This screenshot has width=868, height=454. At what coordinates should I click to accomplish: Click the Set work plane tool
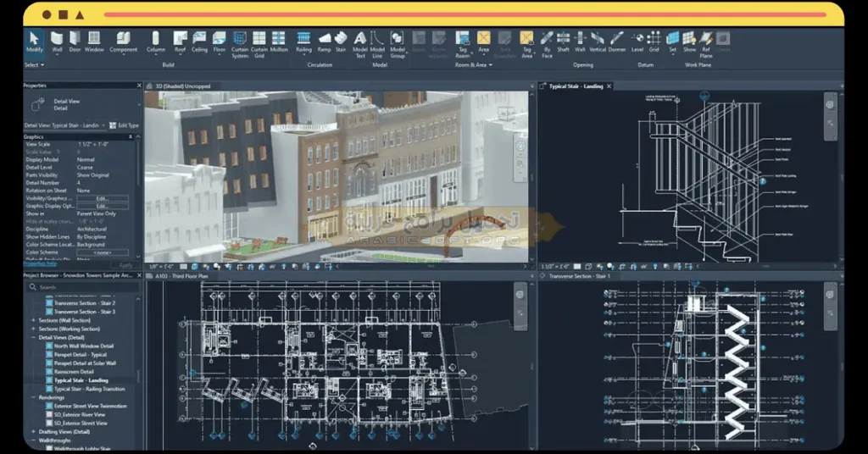(672, 42)
